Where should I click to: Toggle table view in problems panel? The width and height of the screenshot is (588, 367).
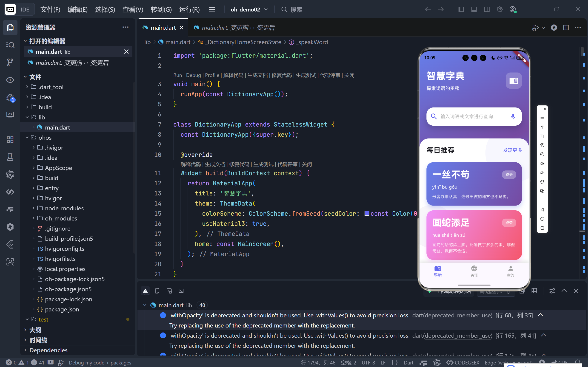(x=534, y=291)
